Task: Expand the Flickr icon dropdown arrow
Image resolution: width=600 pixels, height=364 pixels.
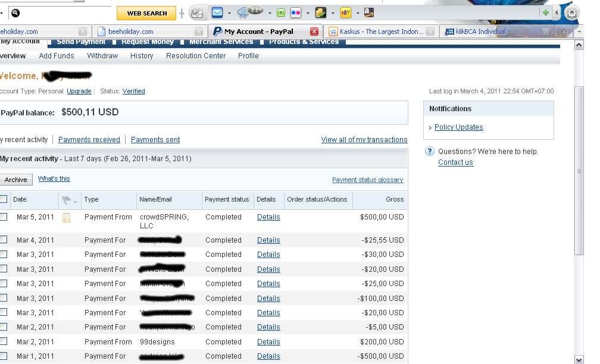Action: tap(308, 13)
